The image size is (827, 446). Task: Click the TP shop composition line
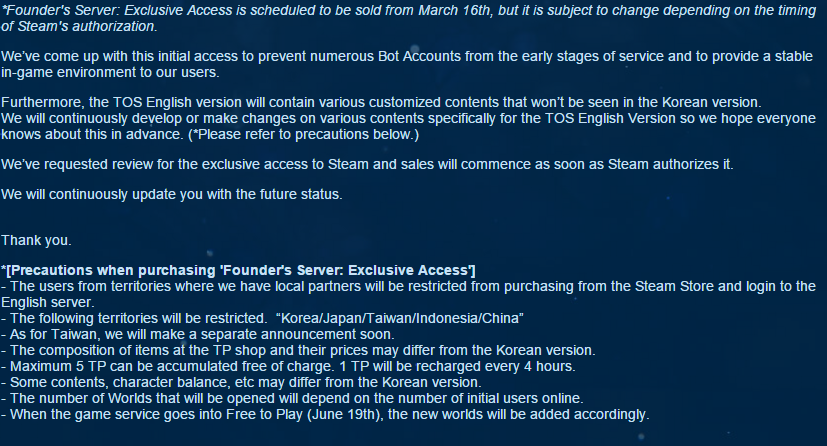[298, 350]
